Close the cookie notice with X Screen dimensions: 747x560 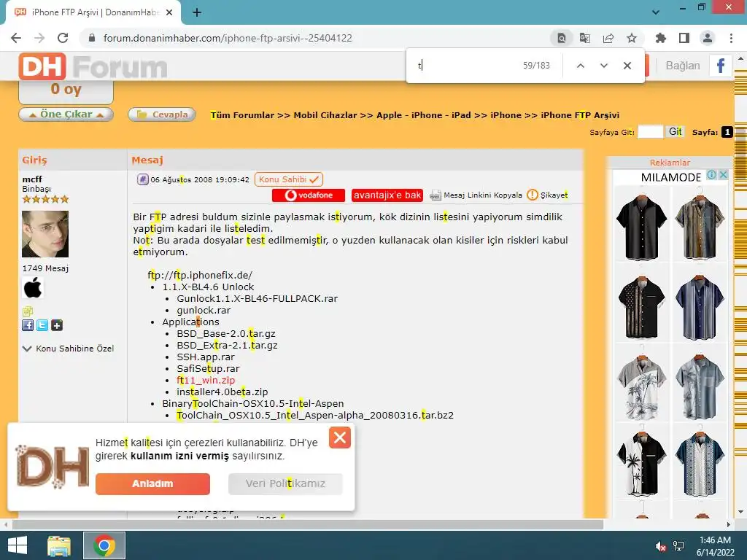pyautogui.click(x=340, y=437)
